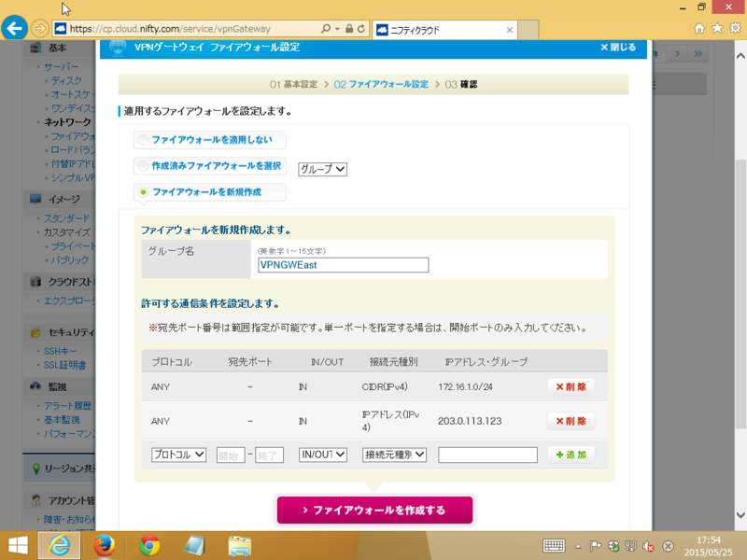
Task: Select 'ファイアウォールを新規作成' radio option
Action: (143, 192)
